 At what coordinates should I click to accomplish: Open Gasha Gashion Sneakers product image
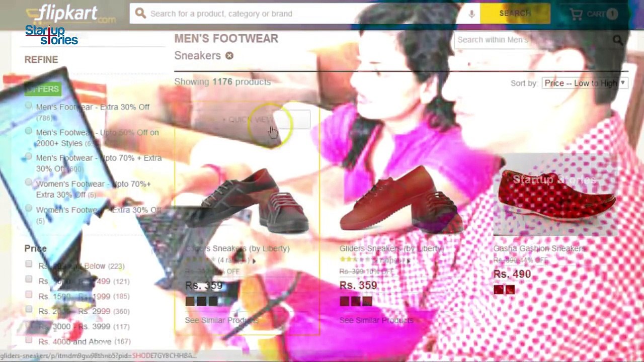coord(555,195)
